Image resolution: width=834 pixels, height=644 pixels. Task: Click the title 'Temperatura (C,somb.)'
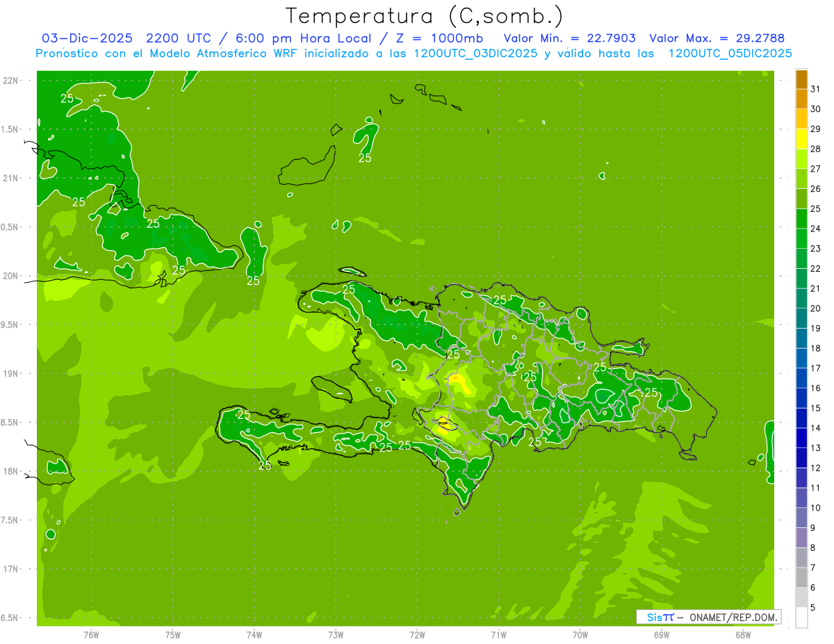(x=424, y=16)
